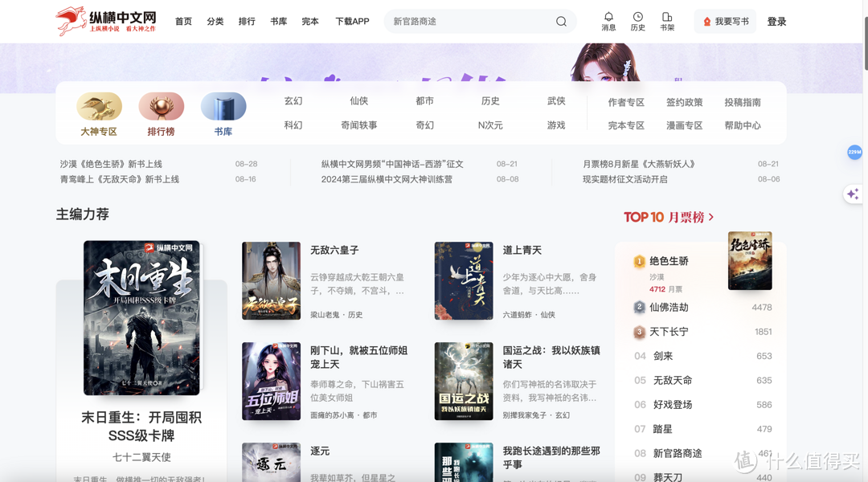Select the 玄幻 genre link
The height and width of the screenshot is (482, 868).
pos(293,100)
